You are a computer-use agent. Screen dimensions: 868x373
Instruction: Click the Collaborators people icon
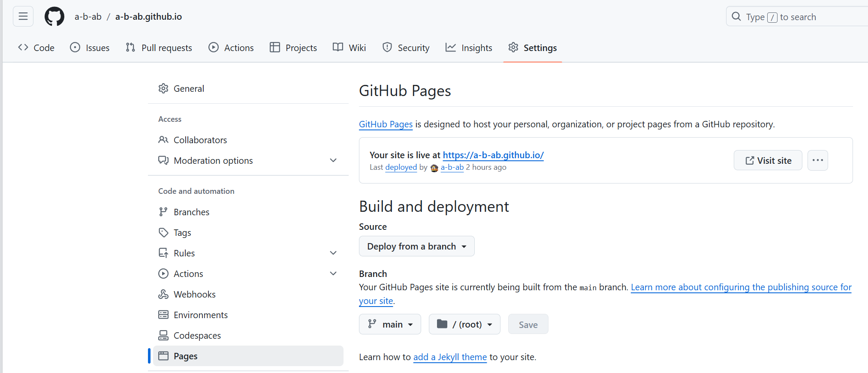(x=163, y=140)
